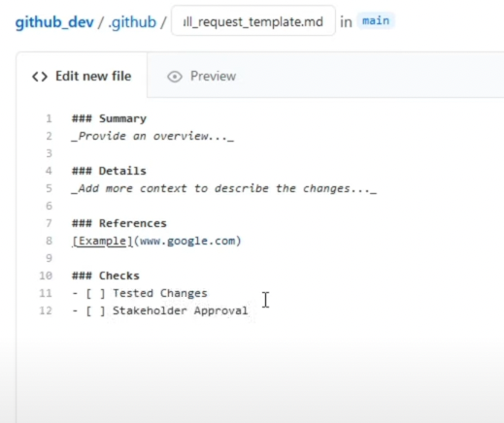Click empty line 9 in the editor

click(x=259, y=258)
